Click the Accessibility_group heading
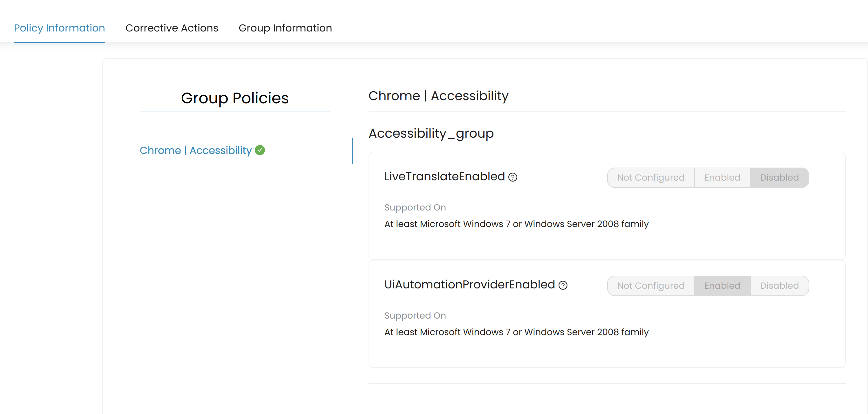 [x=431, y=134]
